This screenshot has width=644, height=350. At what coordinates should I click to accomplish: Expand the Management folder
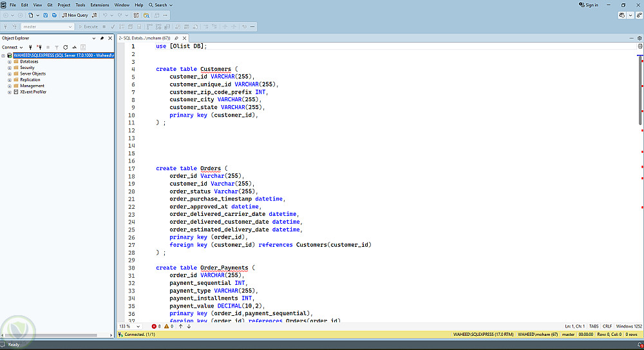point(10,86)
